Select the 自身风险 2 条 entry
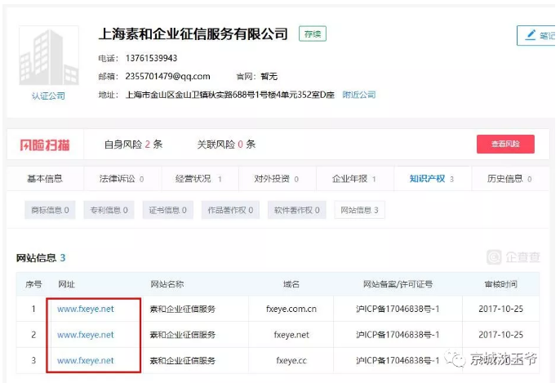Screen dimensions: 560x392 [x=133, y=145]
